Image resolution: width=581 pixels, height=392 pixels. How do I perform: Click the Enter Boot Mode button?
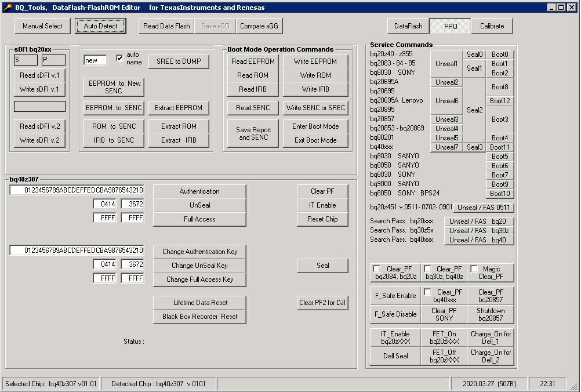pos(315,126)
